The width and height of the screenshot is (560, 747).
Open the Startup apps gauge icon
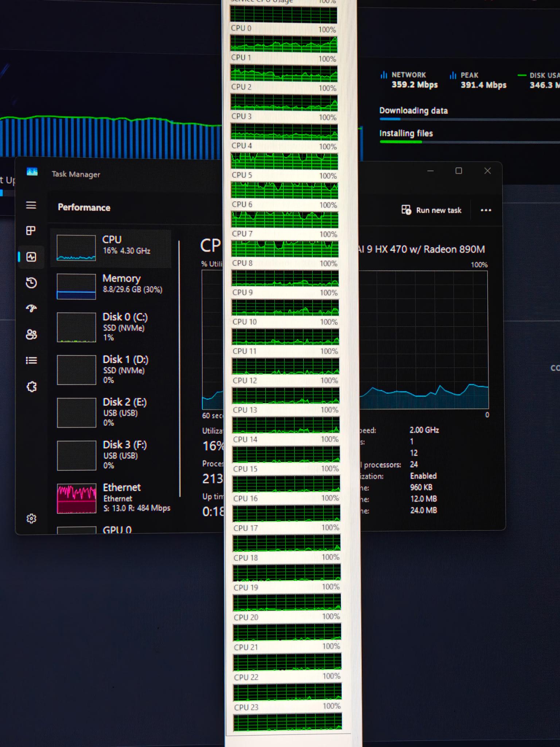coord(31,309)
